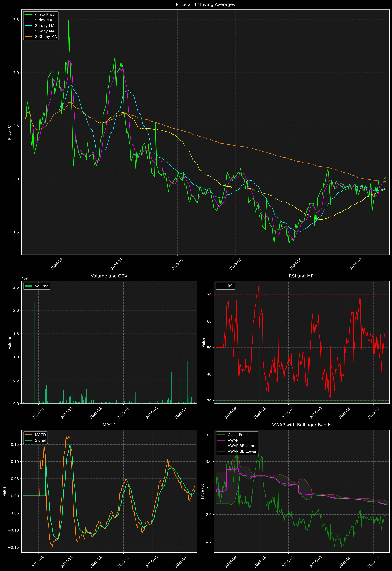Click the 'VWAP with Bollinger Bands' chart title
Viewport: 392px width, 571px height.
click(x=302, y=425)
